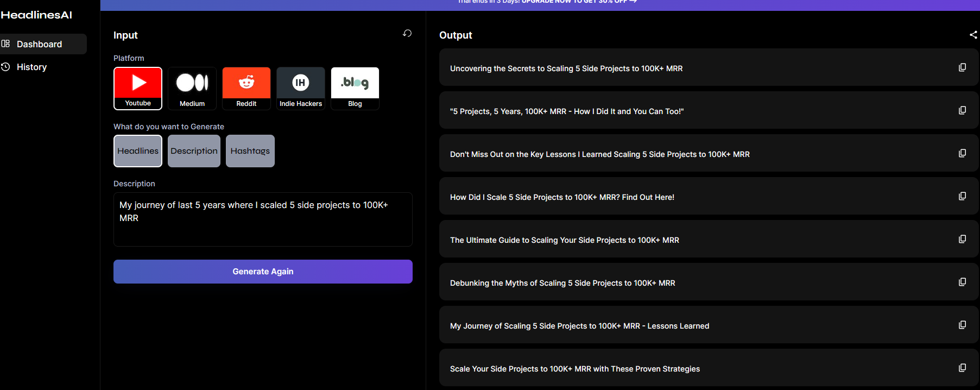Click the reset input icon
Viewport: 980px width, 390px height.
coord(407,34)
